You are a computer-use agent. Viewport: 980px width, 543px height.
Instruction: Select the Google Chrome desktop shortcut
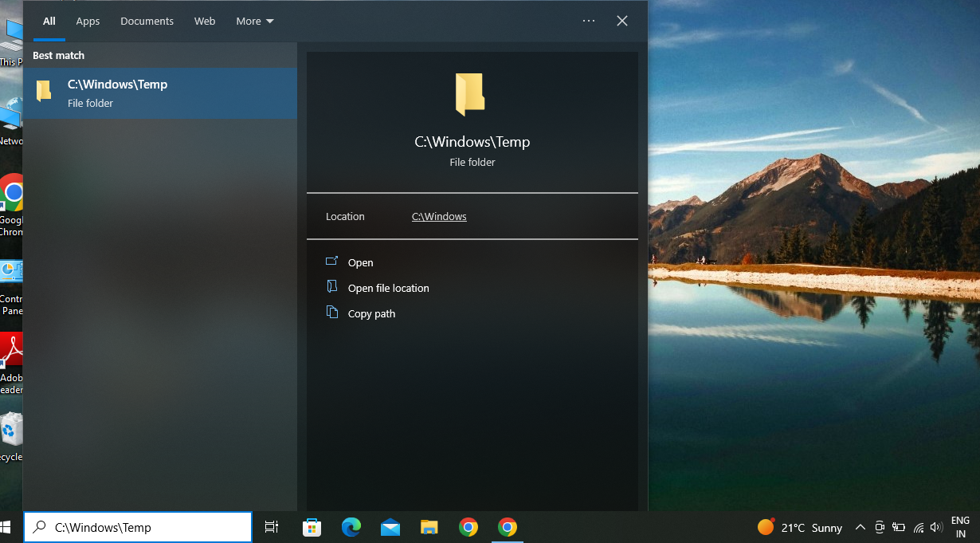(11, 206)
